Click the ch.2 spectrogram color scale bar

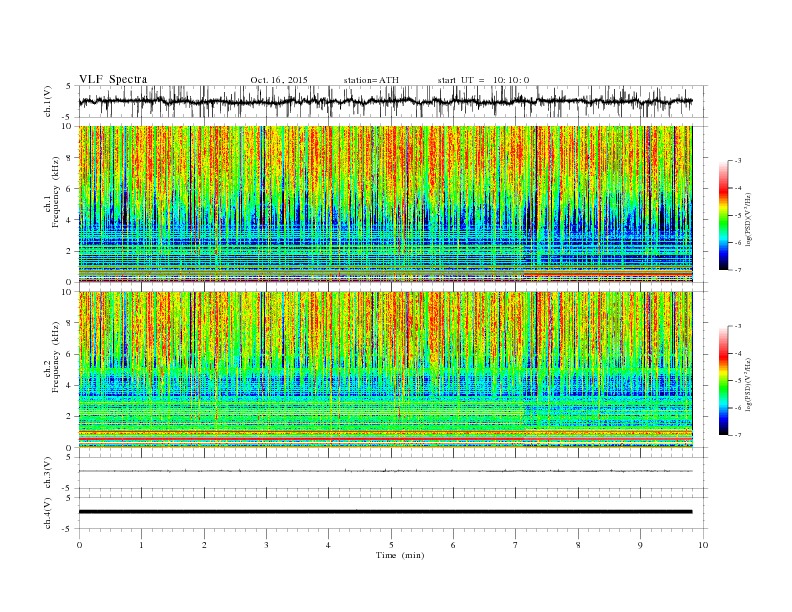point(724,381)
